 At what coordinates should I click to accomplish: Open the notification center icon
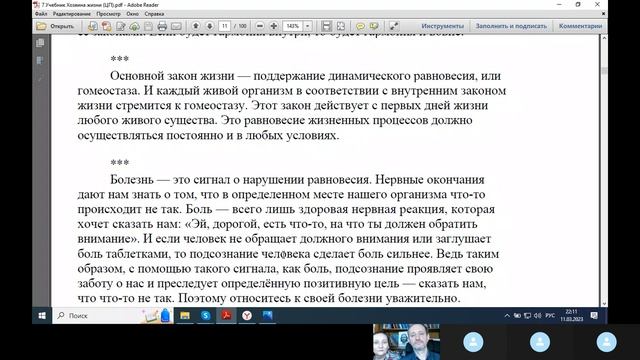click(594, 316)
